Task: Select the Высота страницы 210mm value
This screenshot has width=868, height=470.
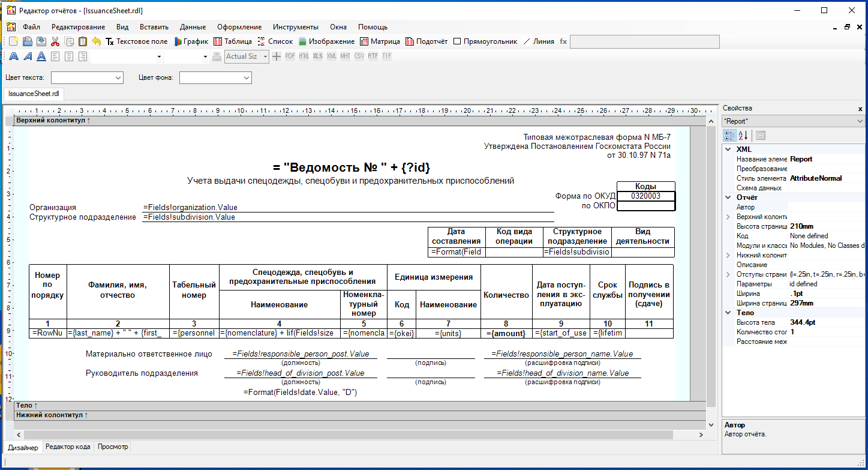Action: point(827,226)
